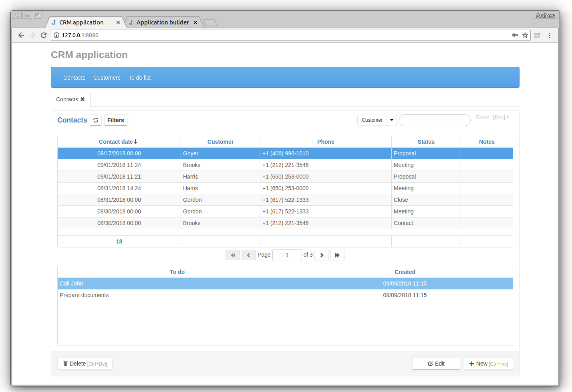Jump to the last contacts page
The width and height of the screenshot is (572, 392).
click(x=337, y=255)
